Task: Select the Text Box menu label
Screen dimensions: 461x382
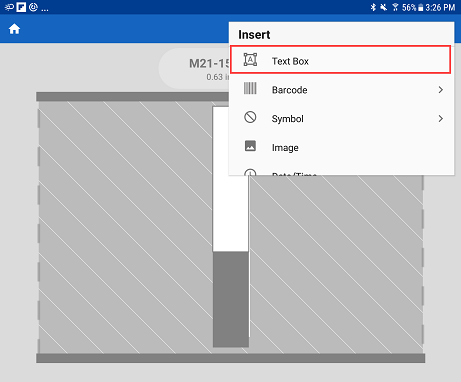Action: coord(290,61)
